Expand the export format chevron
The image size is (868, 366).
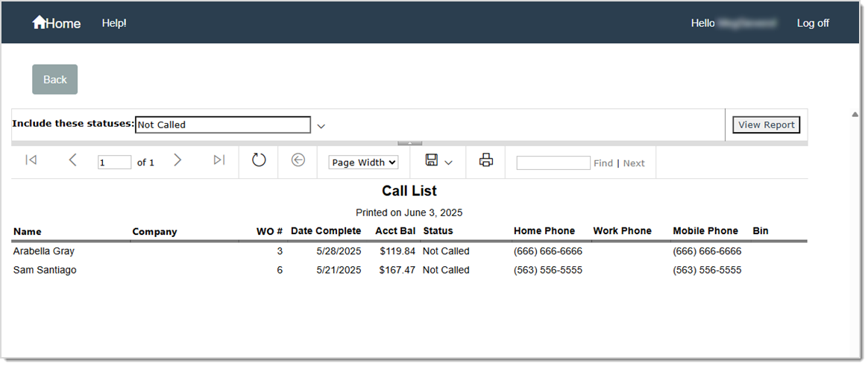pyautogui.click(x=448, y=163)
